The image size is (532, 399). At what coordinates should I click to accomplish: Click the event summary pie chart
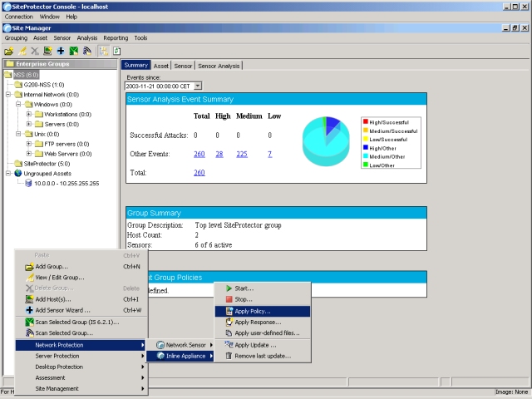click(x=326, y=141)
